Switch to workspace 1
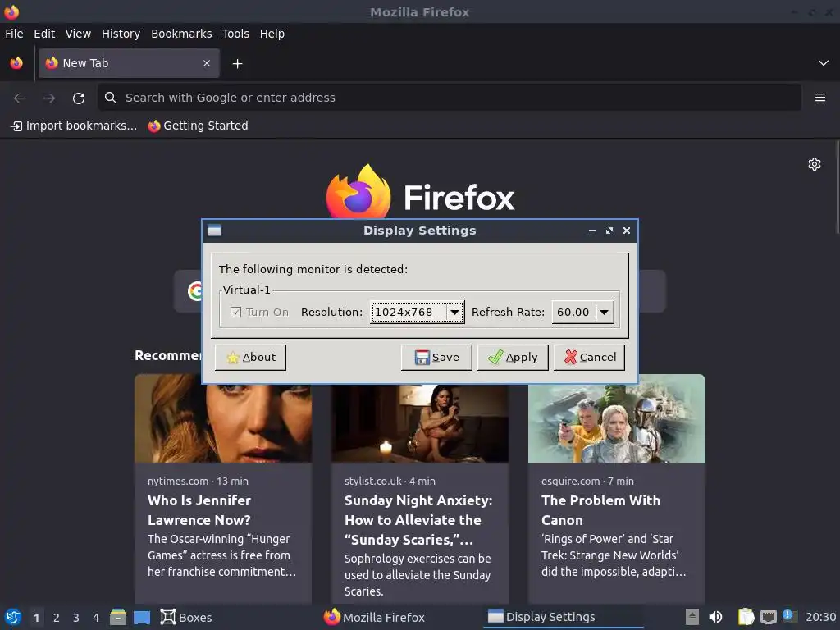The image size is (840, 630). point(36,618)
